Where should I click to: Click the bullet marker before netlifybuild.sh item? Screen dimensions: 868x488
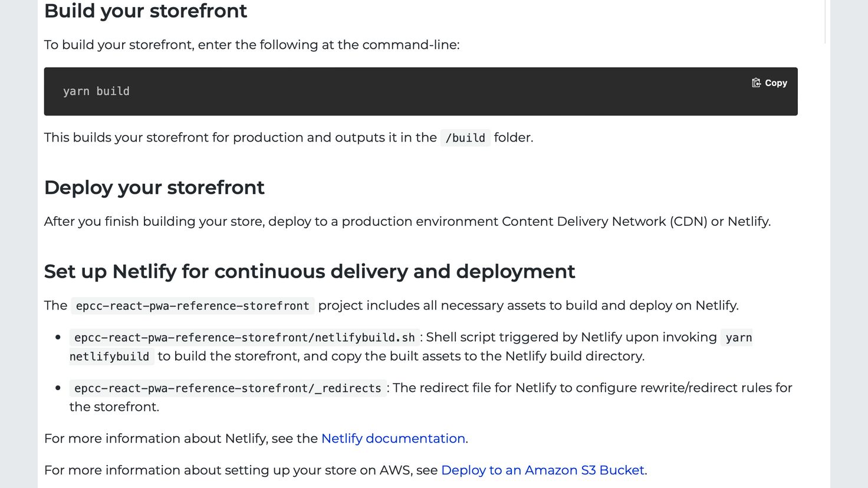point(58,338)
